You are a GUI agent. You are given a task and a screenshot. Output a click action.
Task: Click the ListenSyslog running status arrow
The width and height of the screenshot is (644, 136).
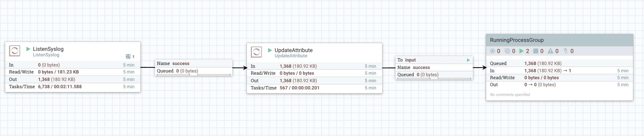(x=28, y=49)
